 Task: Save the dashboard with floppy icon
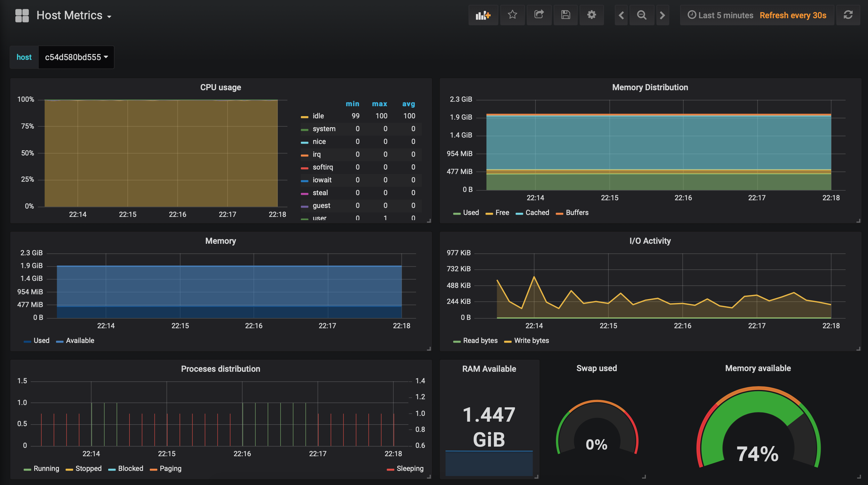point(566,15)
